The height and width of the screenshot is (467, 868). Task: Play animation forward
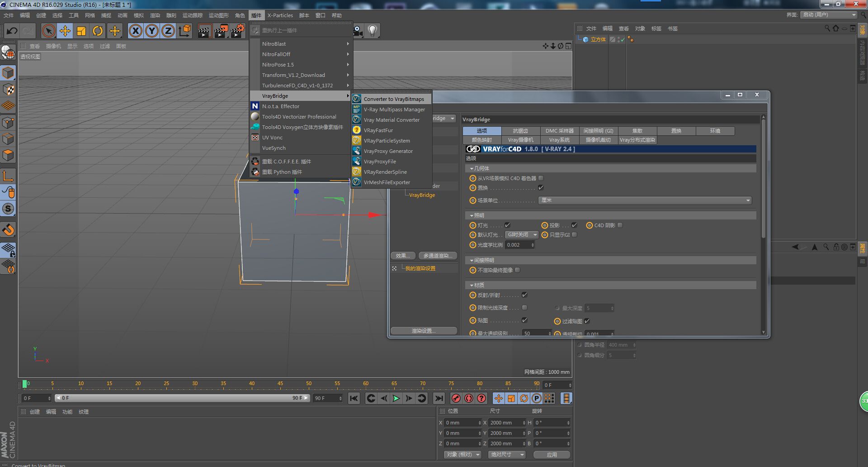pyautogui.click(x=396, y=398)
